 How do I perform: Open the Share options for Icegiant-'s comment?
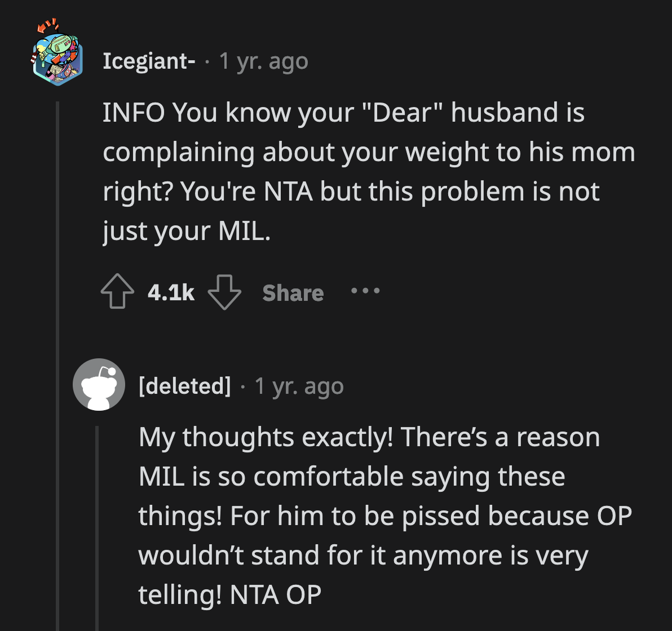(x=293, y=292)
